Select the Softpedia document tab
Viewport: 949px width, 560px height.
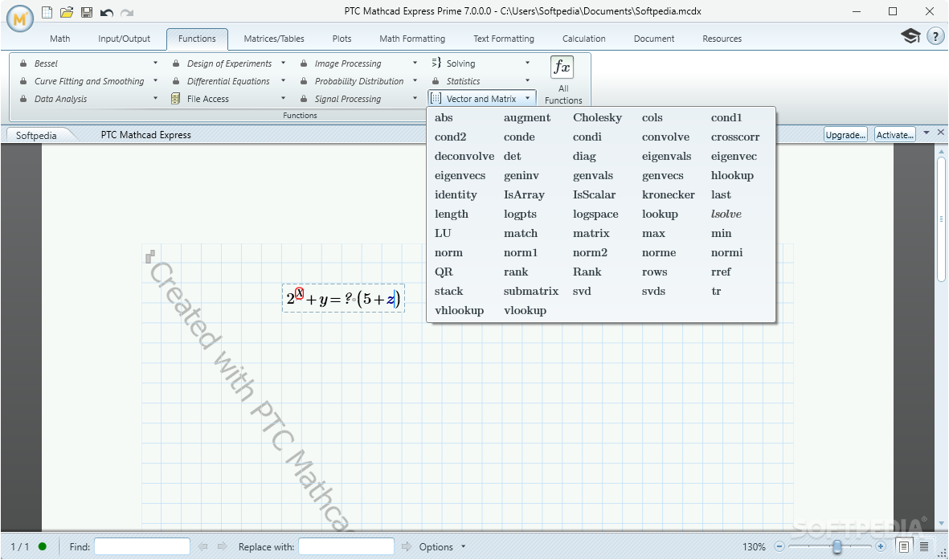click(36, 135)
